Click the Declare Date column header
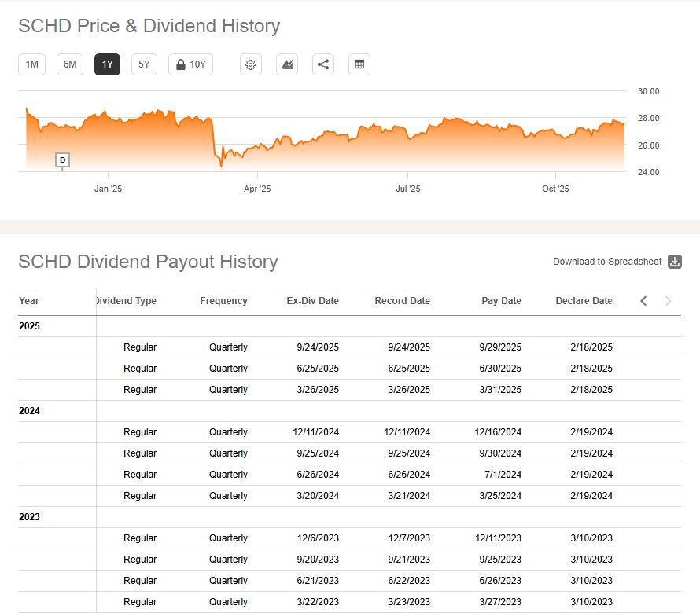 tap(584, 301)
